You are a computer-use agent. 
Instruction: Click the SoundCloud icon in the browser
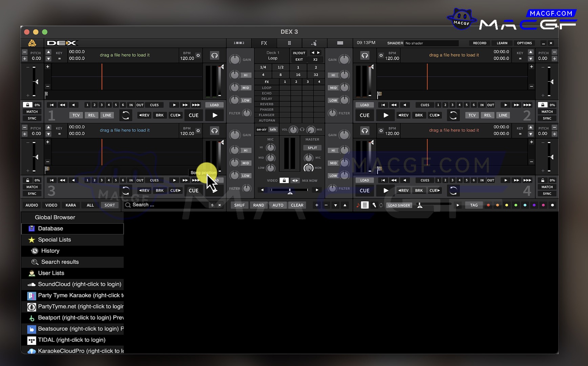tap(31, 284)
